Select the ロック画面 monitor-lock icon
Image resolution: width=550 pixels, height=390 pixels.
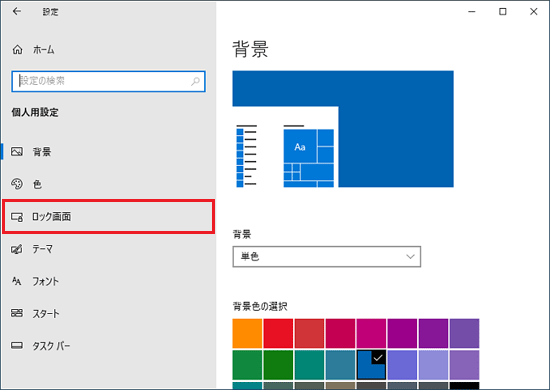(17, 217)
